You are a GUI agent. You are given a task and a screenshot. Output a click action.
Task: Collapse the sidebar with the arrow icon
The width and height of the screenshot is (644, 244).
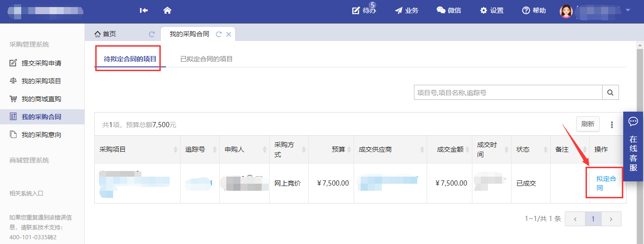tap(144, 10)
